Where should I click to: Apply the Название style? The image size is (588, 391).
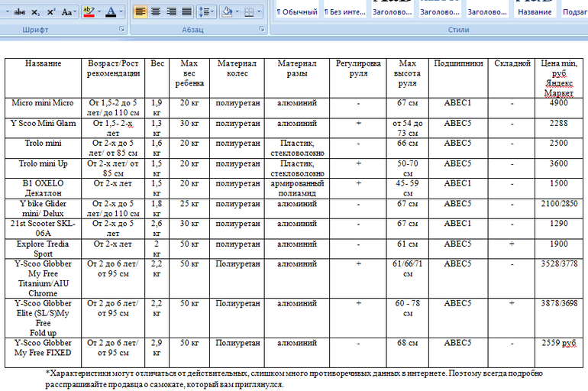coord(535,12)
